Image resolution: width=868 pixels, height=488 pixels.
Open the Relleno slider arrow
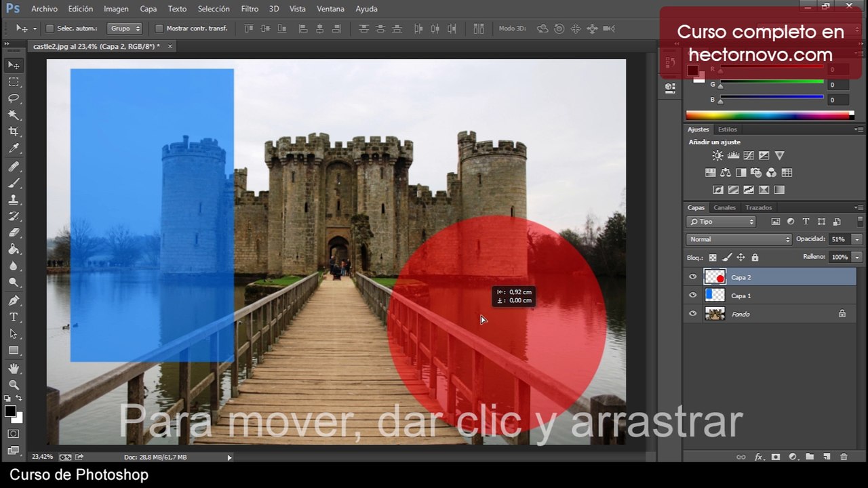[857, 258]
